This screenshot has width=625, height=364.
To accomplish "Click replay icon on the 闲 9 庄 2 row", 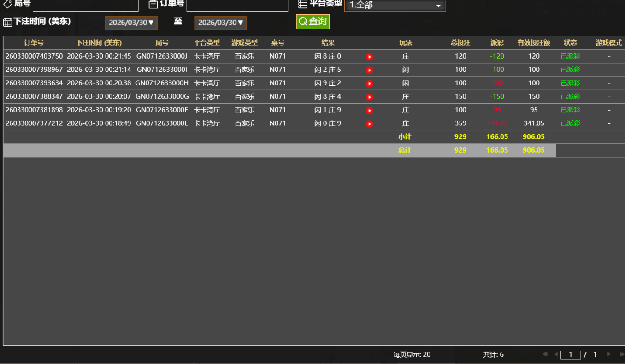I will tap(369, 83).
